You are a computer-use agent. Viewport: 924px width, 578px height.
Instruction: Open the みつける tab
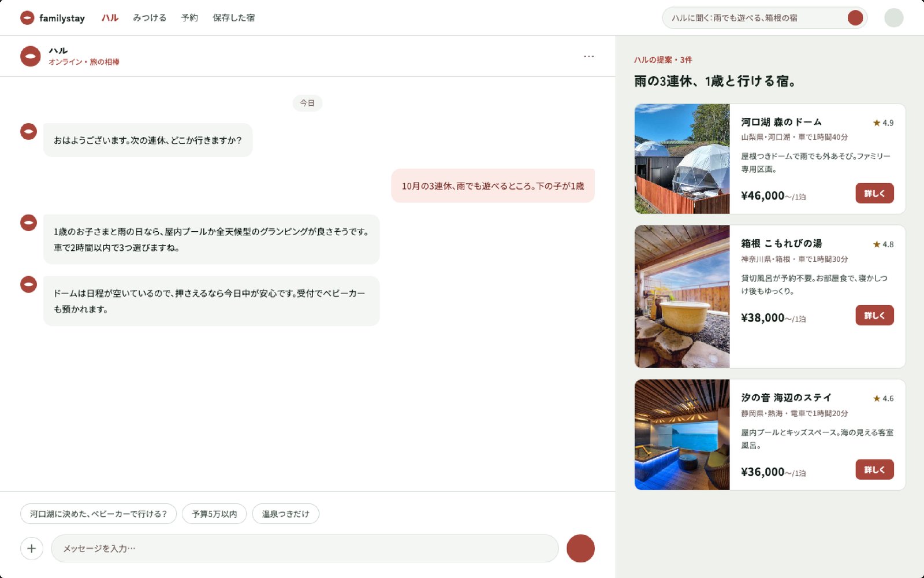click(150, 18)
